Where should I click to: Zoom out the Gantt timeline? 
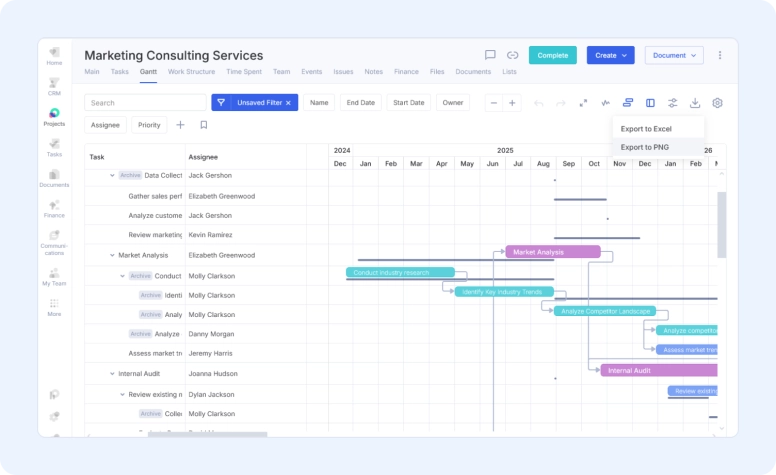(493, 103)
